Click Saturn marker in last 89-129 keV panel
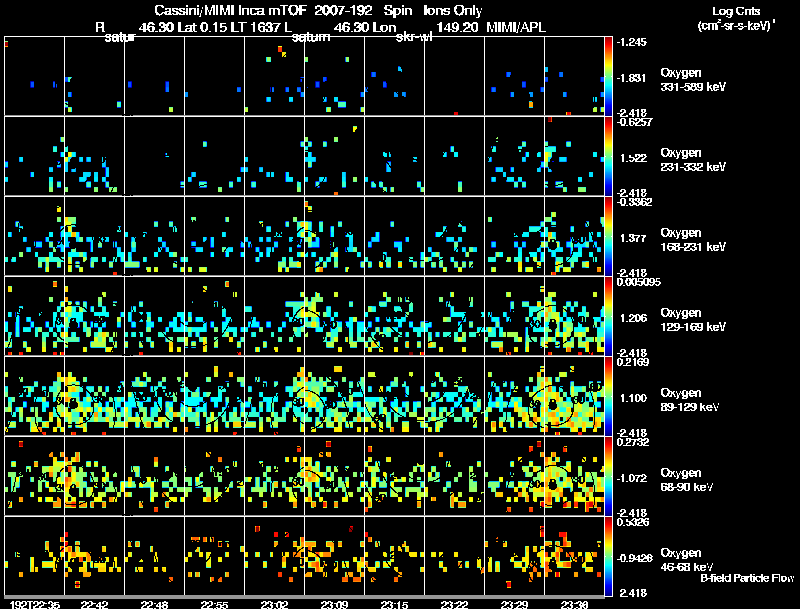The image size is (800, 609). (x=552, y=405)
